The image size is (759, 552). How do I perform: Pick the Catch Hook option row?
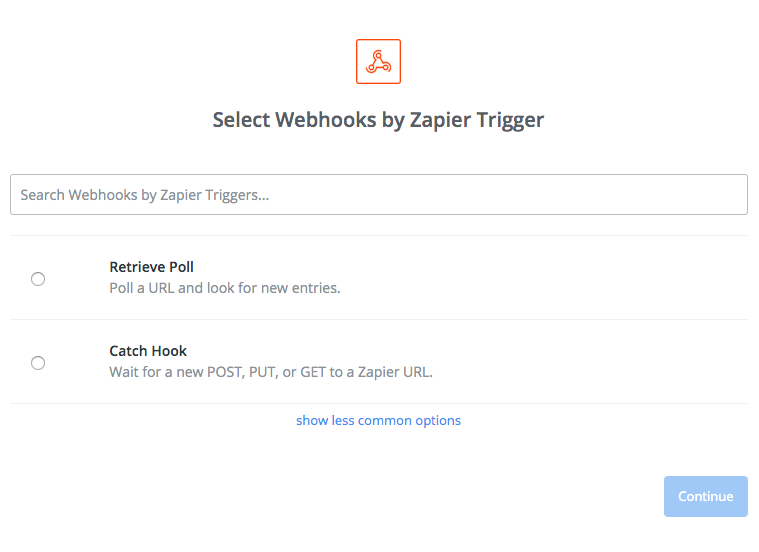pyautogui.click(x=379, y=362)
